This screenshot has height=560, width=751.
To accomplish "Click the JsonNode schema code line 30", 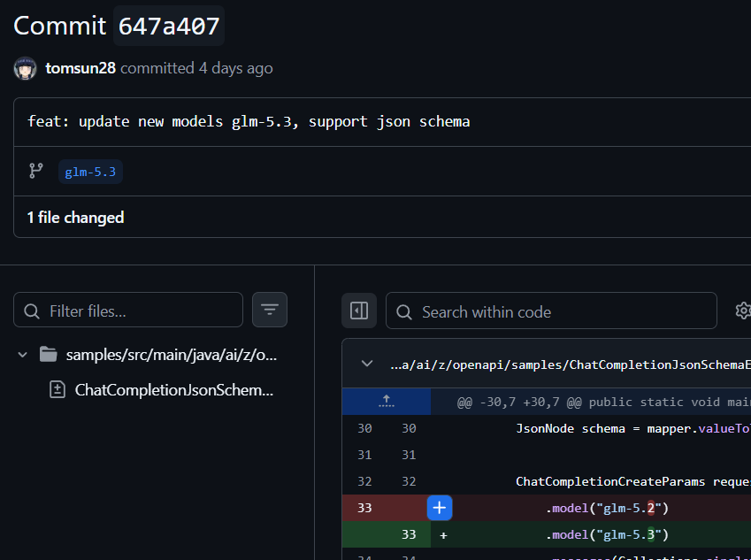I will point(632,428).
